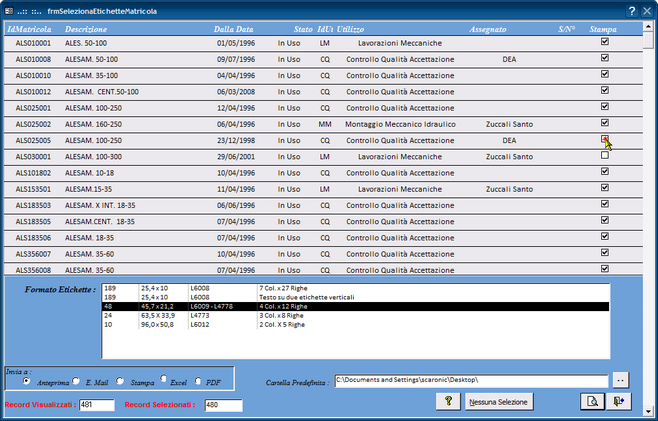Click scrollbar up arrow at top right

648,26
